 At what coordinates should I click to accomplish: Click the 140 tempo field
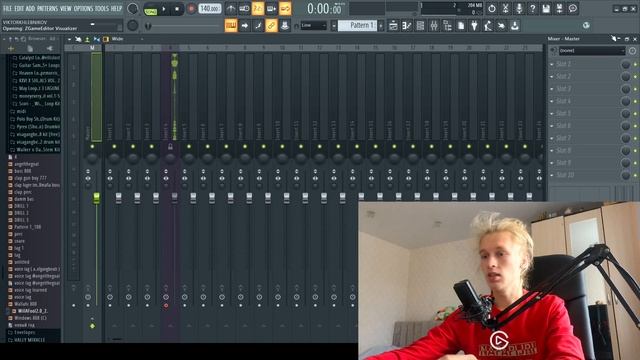pyautogui.click(x=209, y=9)
